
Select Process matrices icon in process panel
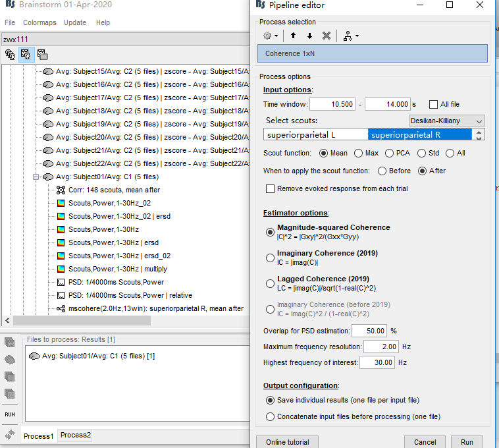click(10, 394)
